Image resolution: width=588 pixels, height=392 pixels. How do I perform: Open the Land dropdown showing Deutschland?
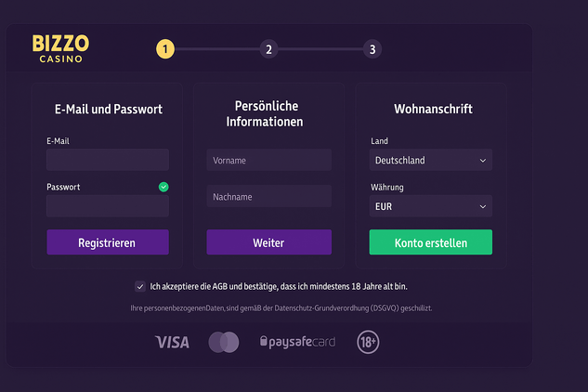(x=431, y=160)
